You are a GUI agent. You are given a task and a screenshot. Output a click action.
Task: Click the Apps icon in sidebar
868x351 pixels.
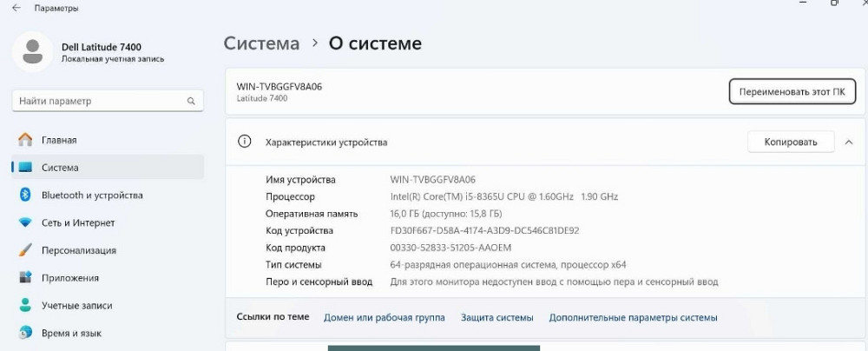(25, 279)
